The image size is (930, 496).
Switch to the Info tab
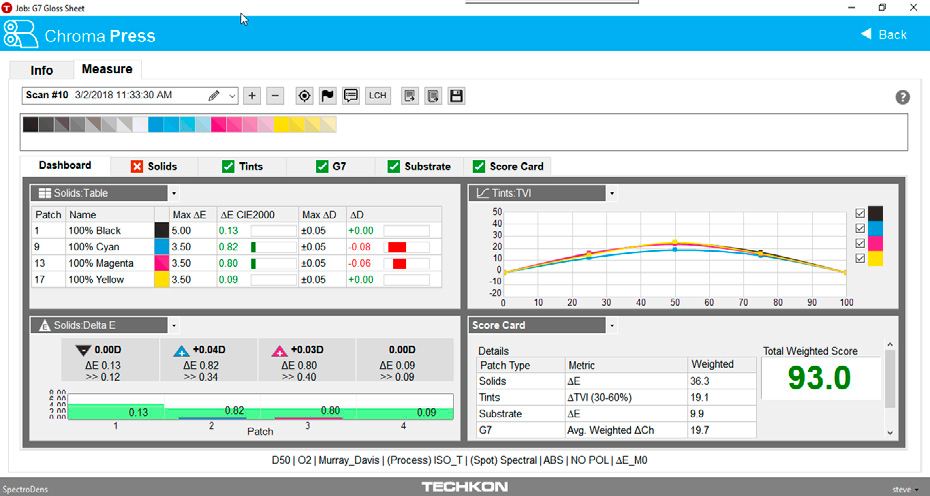pos(42,70)
